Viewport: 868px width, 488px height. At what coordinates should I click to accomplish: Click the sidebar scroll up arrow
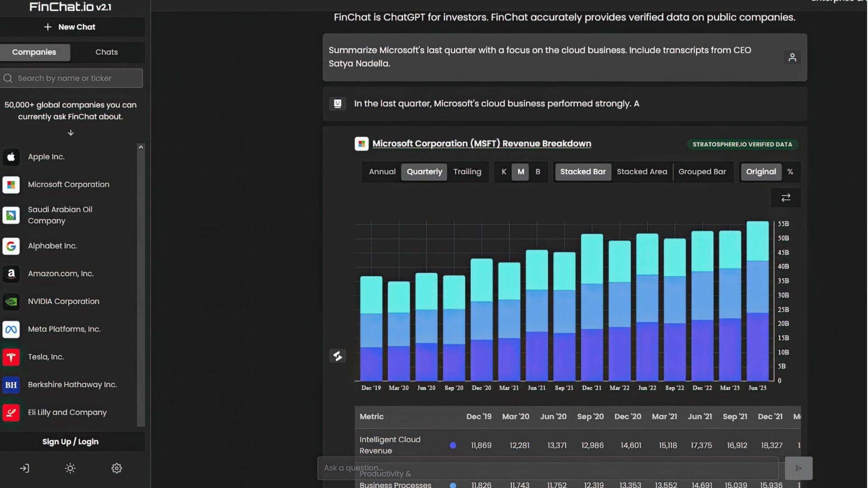141,147
